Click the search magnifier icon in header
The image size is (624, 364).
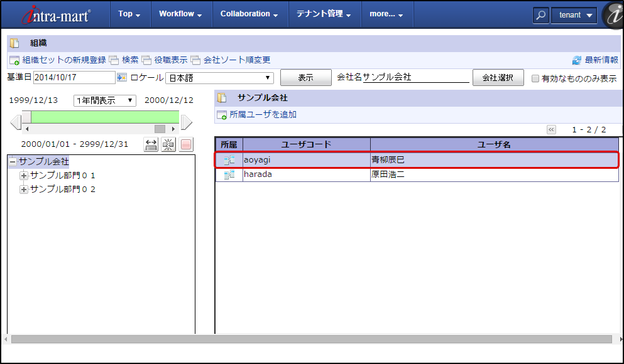540,15
